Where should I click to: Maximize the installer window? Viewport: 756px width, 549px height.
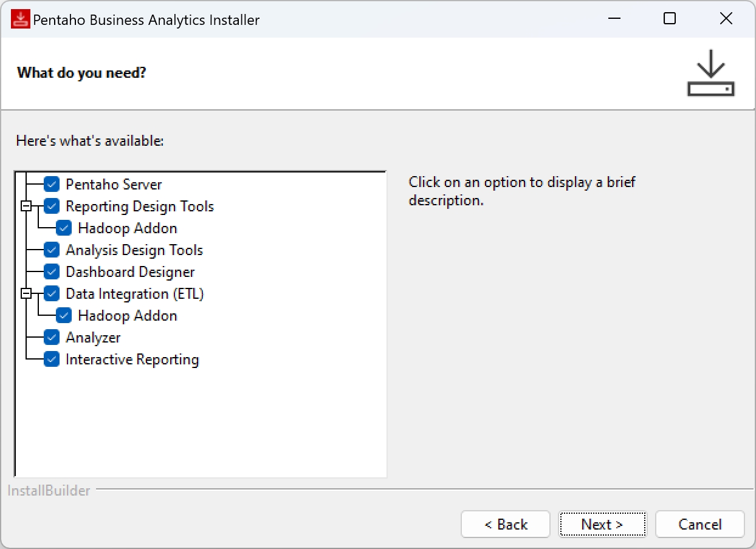(670, 19)
